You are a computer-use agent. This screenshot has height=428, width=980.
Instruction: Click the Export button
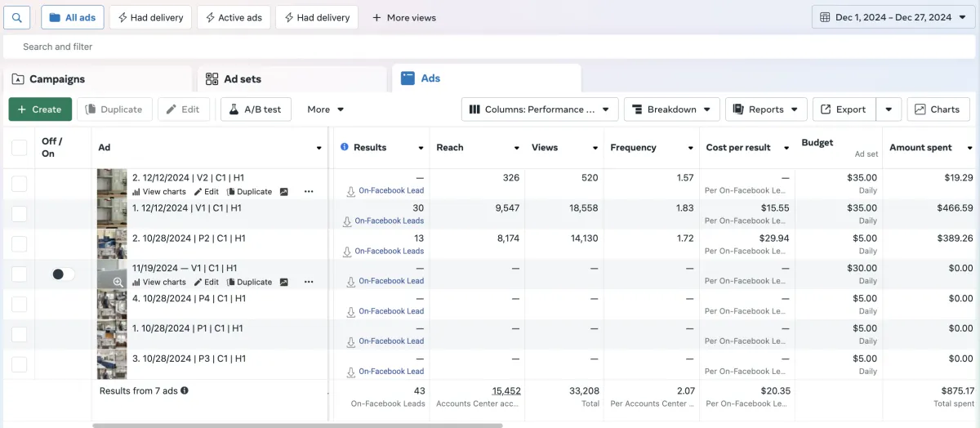[844, 109]
